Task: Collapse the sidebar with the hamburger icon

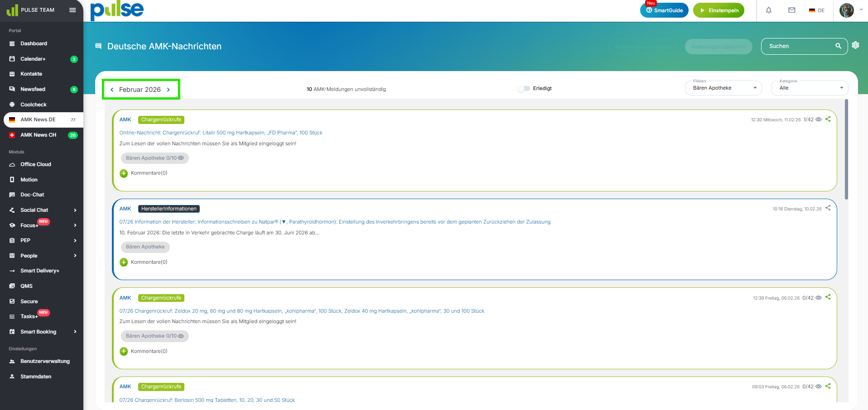Action: click(72, 10)
